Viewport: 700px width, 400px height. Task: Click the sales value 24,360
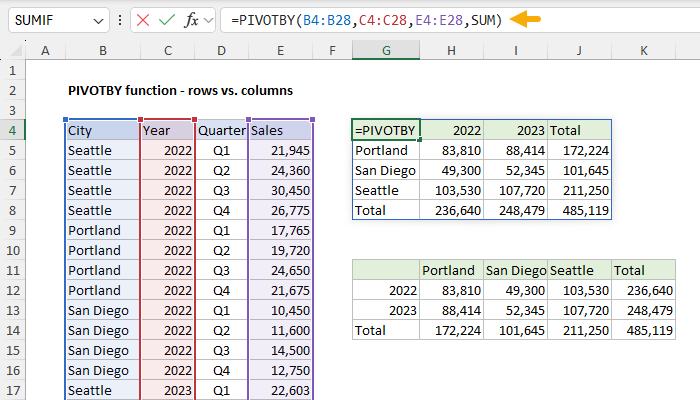[280, 171]
